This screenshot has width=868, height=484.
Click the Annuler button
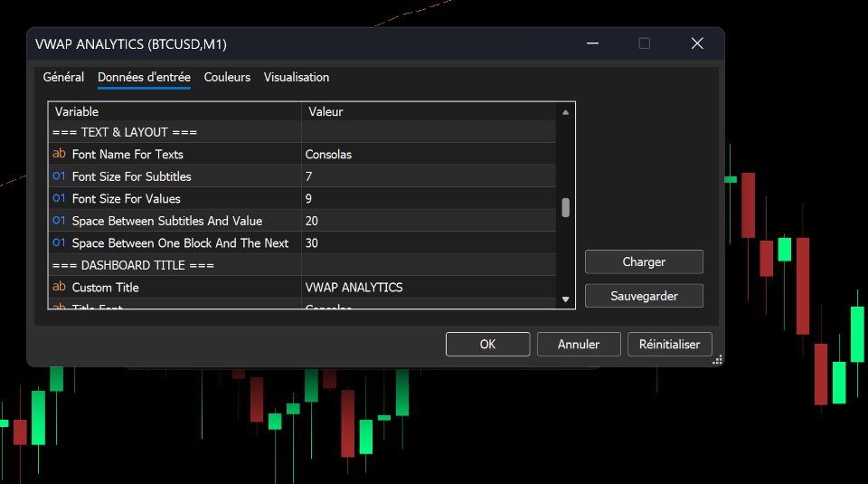pyautogui.click(x=579, y=344)
